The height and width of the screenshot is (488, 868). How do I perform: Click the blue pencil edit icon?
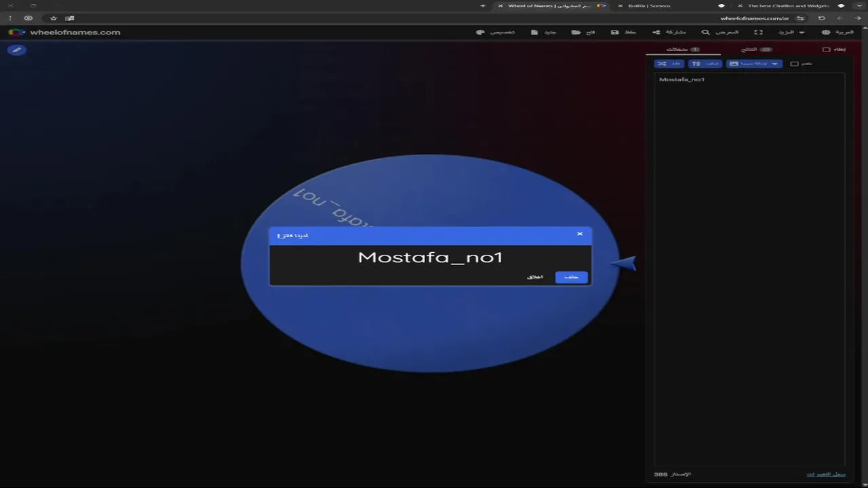tap(17, 49)
